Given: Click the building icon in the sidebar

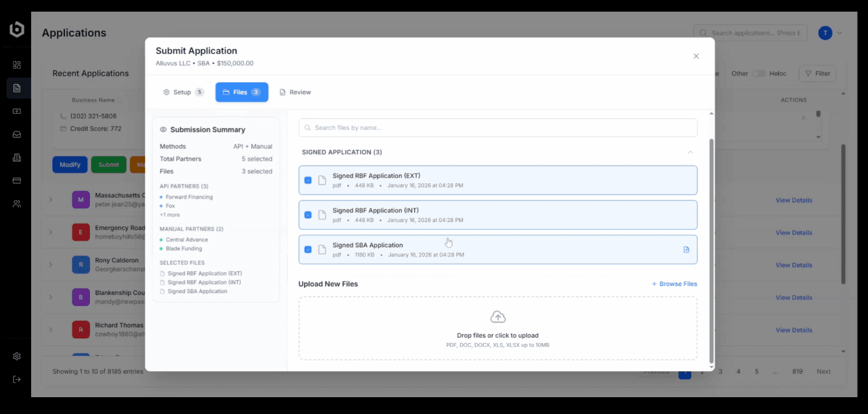Looking at the screenshot, I should pos(17,157).
